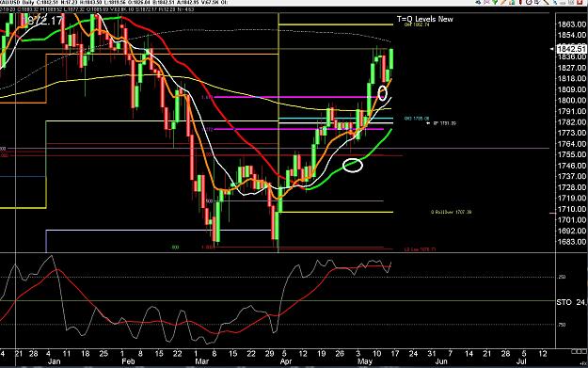The height and width of the screenshot is (368, 588).
Task: Click the green pin marker toolbar icon
Action: (495, 2)
